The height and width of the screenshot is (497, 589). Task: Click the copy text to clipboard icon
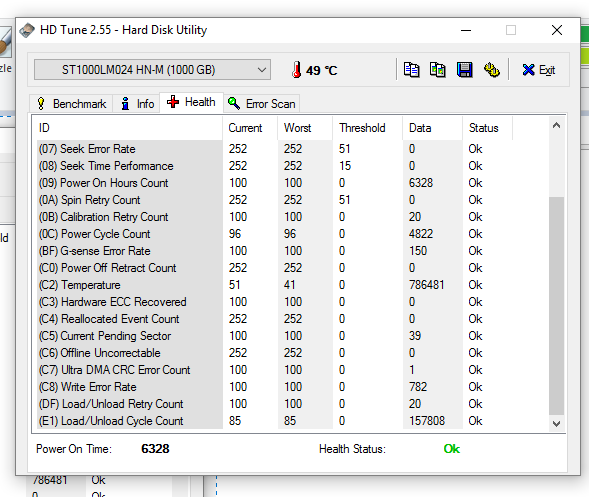[411, 70]
